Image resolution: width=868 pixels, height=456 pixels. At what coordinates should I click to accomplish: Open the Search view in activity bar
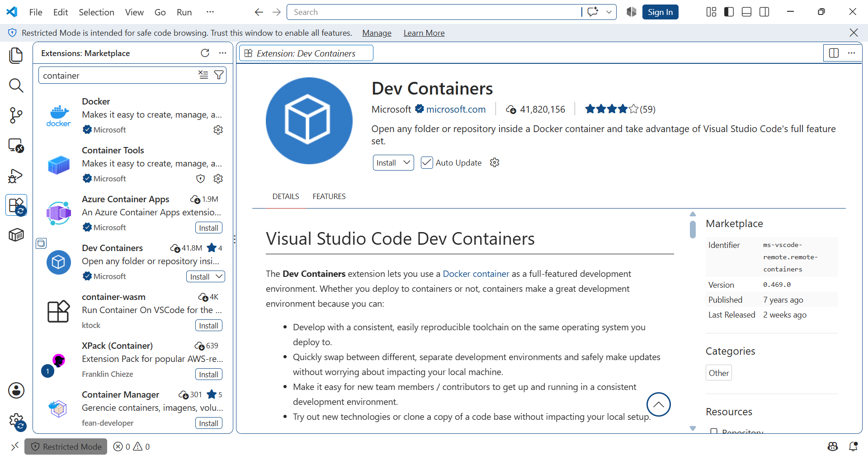pyautogui.click(x=16, y=85)
